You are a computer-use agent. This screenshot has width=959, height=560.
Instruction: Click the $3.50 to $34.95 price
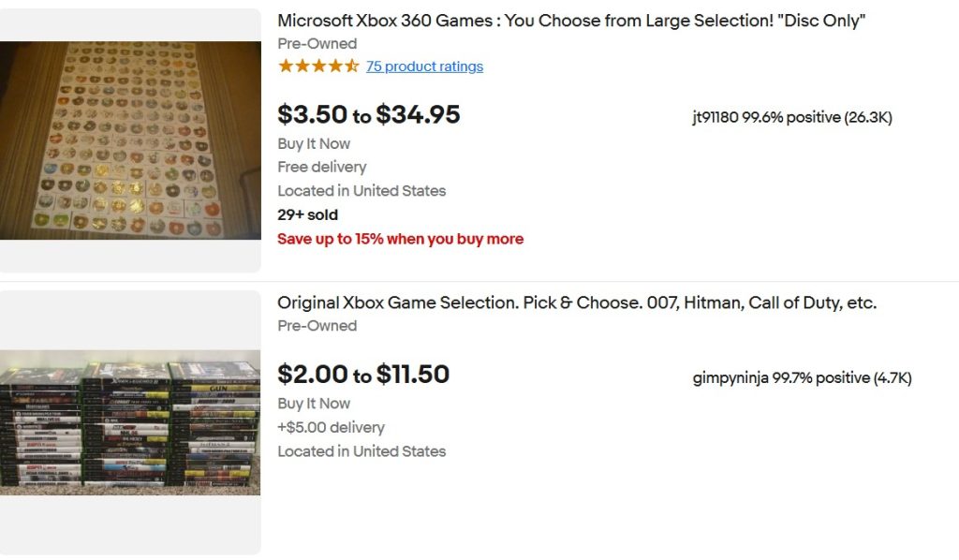(369, 114)
